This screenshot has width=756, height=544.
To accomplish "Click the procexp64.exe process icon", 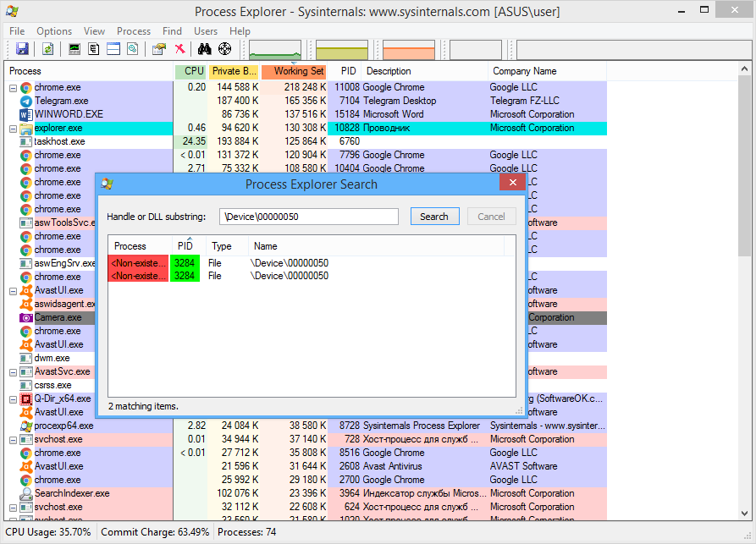I will point(26,426).
